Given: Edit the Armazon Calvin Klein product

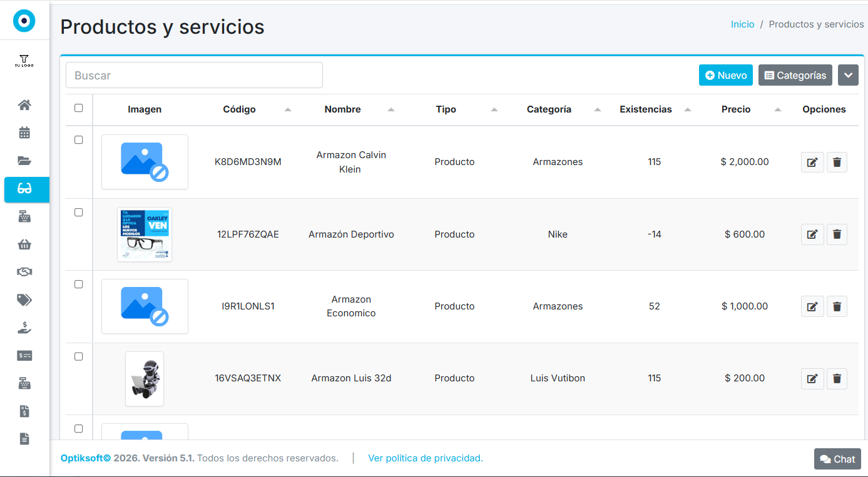Looking at the screenshot, I should coord(812,163).
